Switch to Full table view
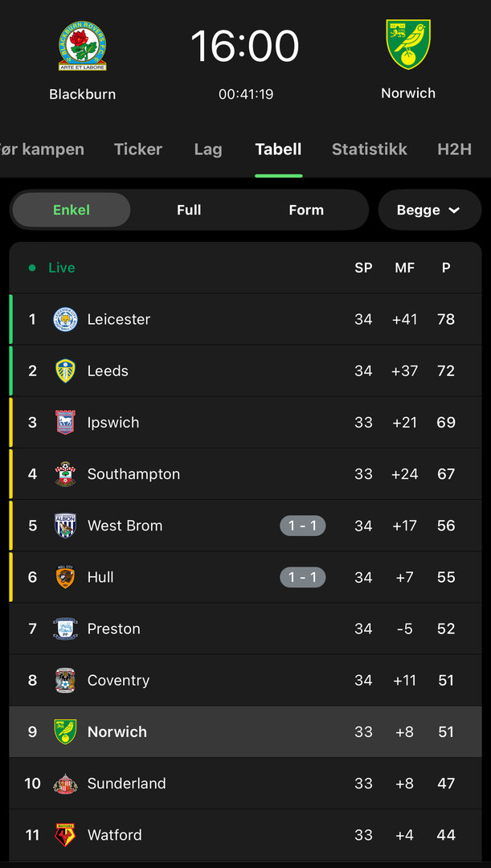 tap(189, 210)
